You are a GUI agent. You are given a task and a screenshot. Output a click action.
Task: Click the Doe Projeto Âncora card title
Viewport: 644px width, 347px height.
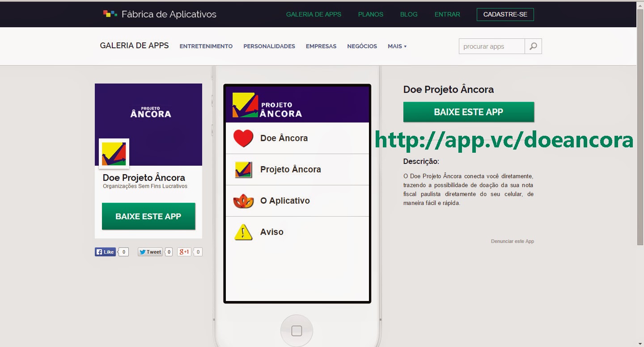click(144, 177)
